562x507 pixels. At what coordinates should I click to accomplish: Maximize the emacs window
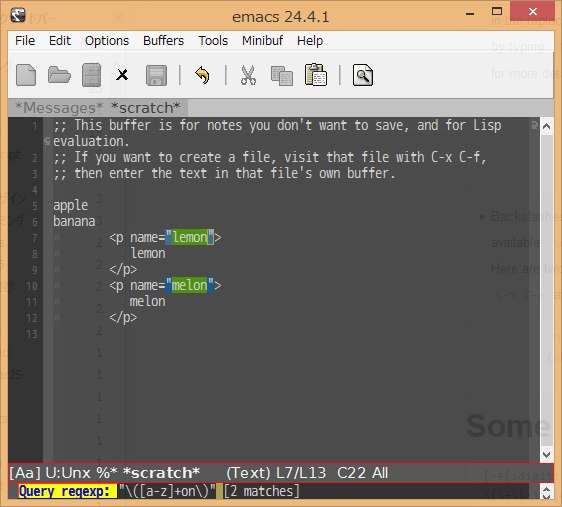pos(497,12)
